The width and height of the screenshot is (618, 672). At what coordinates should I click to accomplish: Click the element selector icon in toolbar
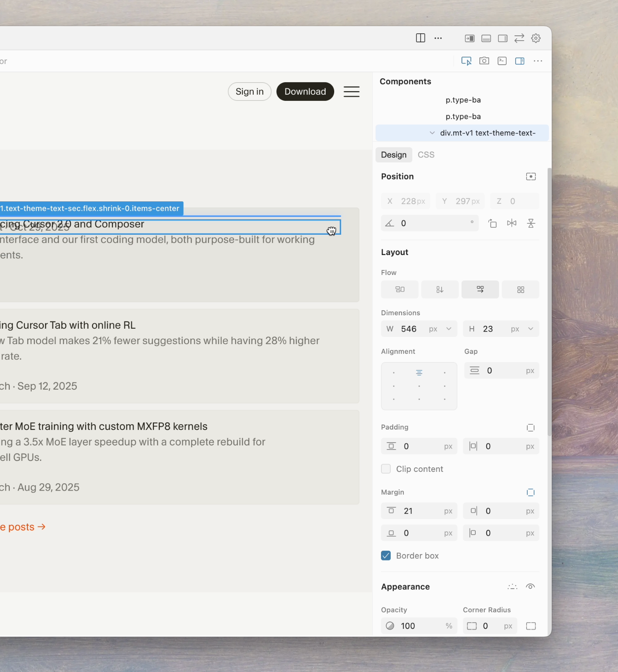click(x=466, y=61)
